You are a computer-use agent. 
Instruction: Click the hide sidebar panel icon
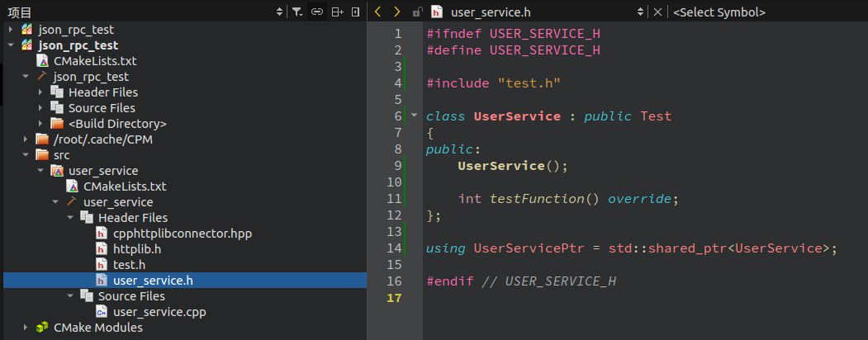click(x=355, y=12)
